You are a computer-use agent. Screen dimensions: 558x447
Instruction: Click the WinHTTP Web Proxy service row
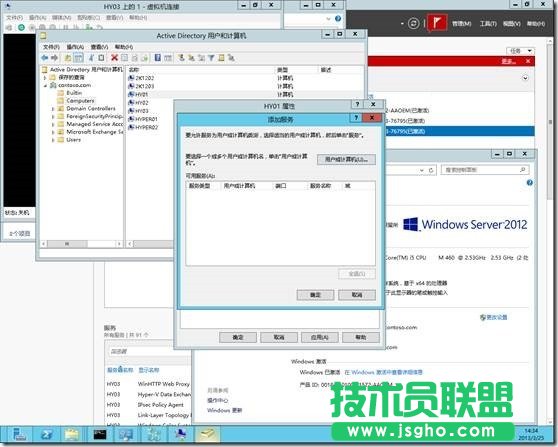click(149, 384)
